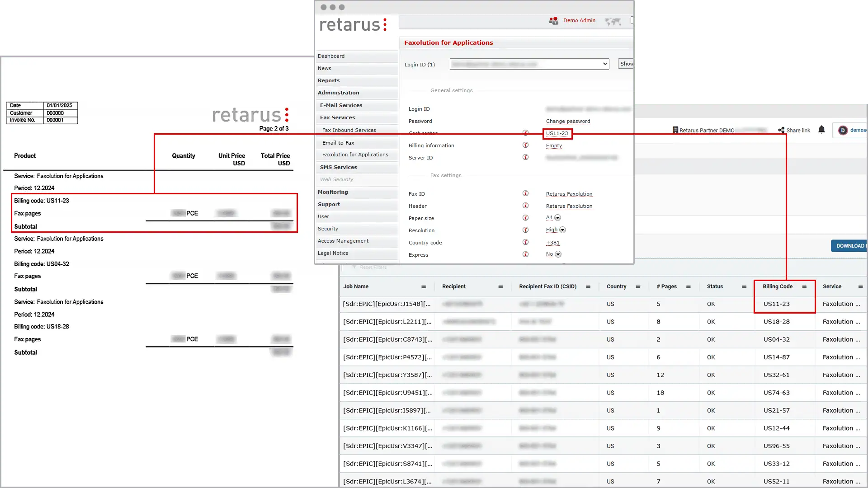Open Status column menu icon

pos(744,286)
